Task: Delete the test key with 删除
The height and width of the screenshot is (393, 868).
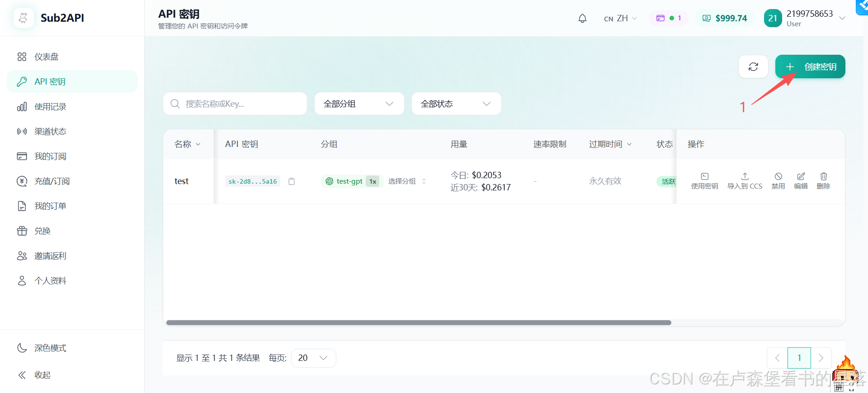Action: [x=823, y=181]
